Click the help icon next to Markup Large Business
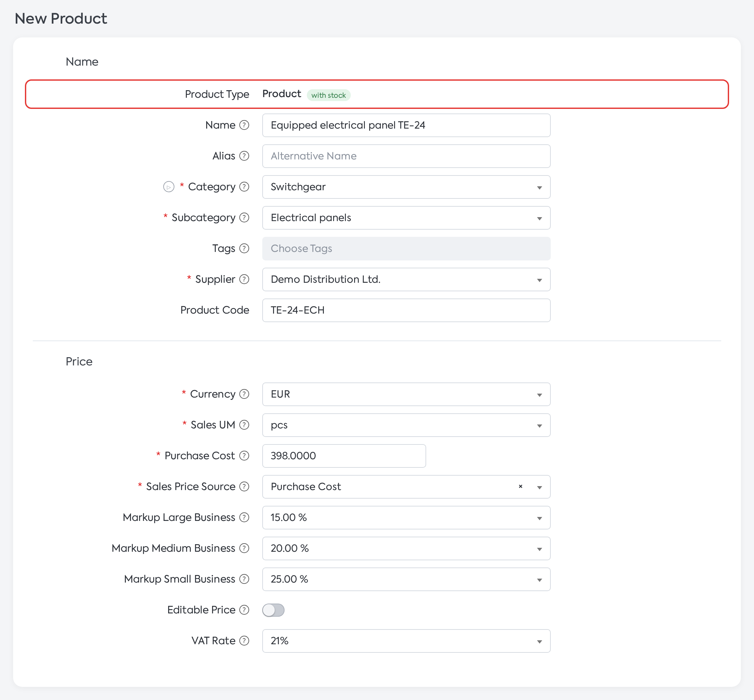The width and height of the screenshot is (754, 700). (x=245, y=517)
